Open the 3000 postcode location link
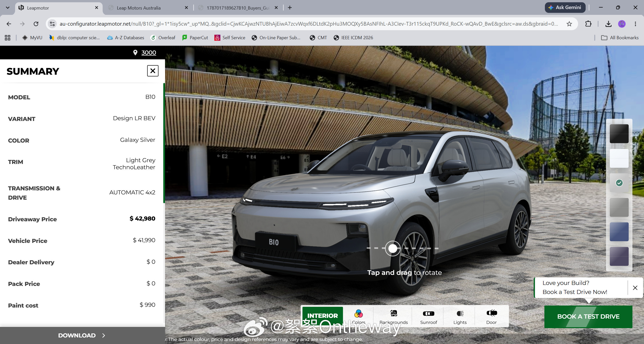644x344 pixels. pyautogui.click(x=149, y=53)
